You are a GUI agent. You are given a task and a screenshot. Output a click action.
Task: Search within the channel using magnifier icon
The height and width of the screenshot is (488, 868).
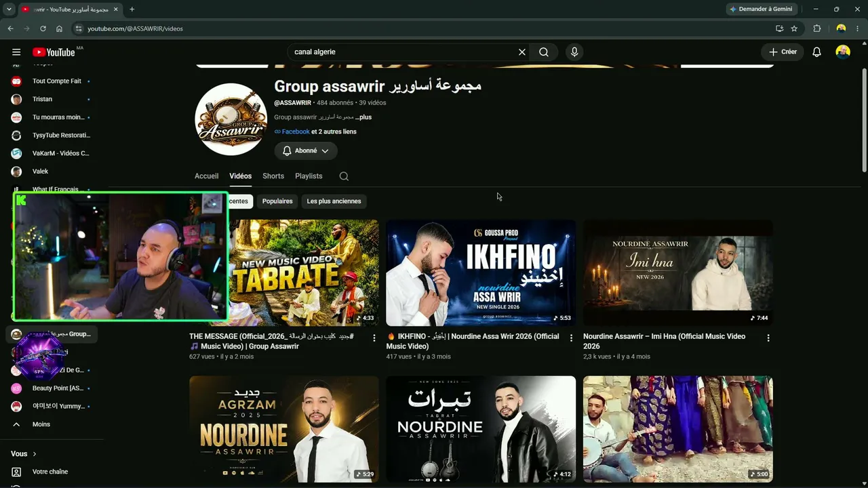pyautogui.click(x=344, y=176)
